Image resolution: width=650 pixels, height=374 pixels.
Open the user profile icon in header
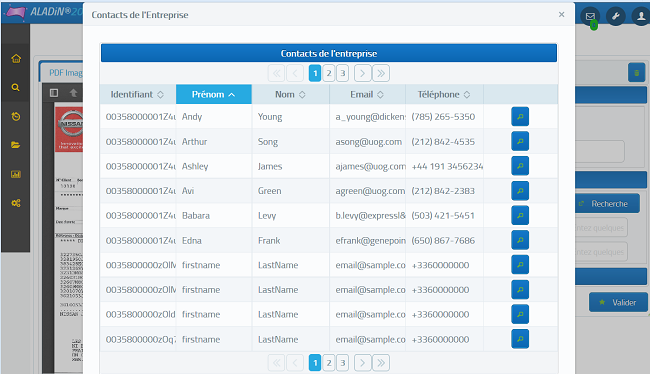point(641,17)
